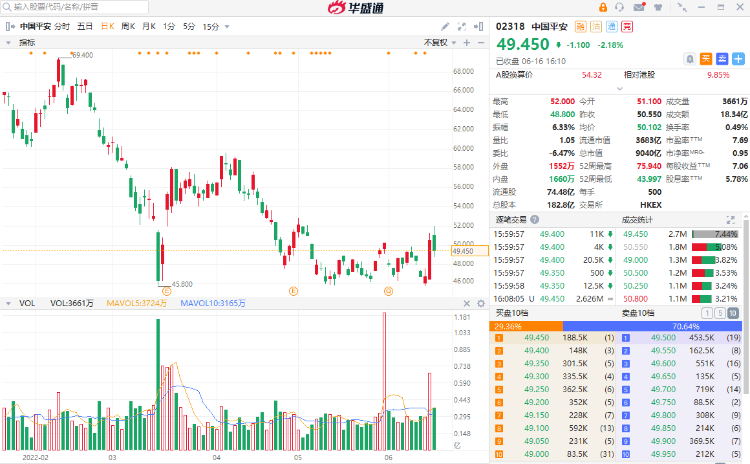Open the mail messages icon

point(639,7)
